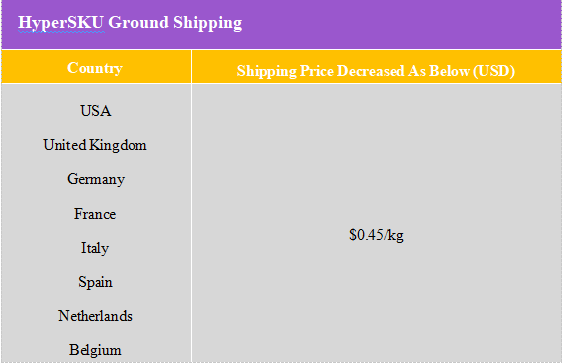563x363 pixels.
Task: Select the USA country entry
Action: [x=96, y=111]
